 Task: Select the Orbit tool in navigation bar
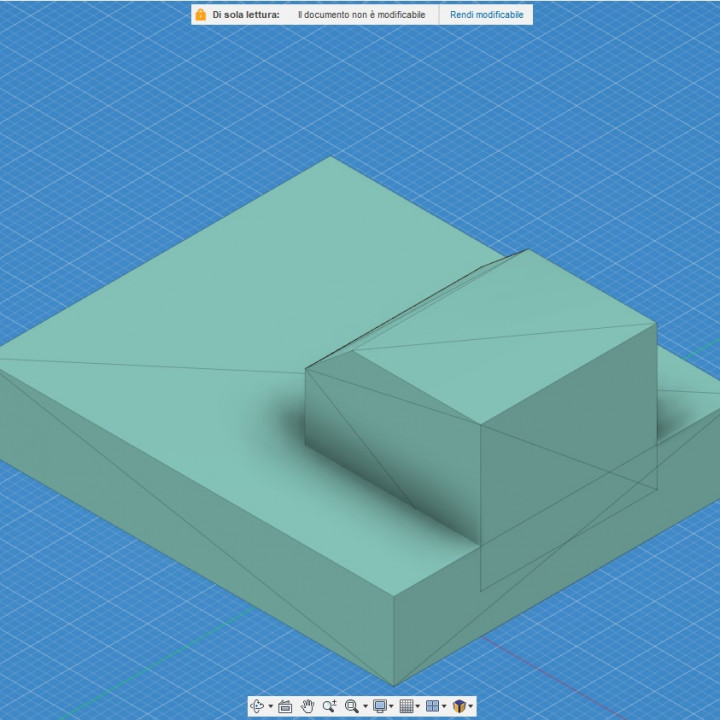[x=257, y=706]
